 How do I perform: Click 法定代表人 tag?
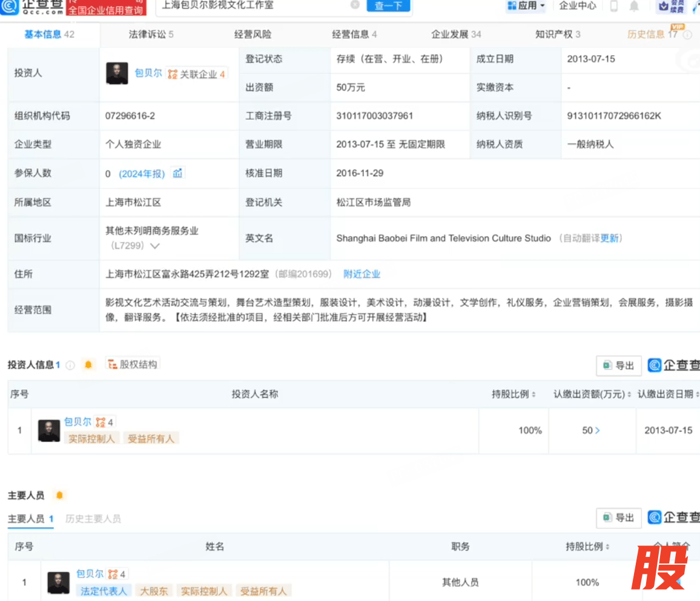[x=104, y=591]
